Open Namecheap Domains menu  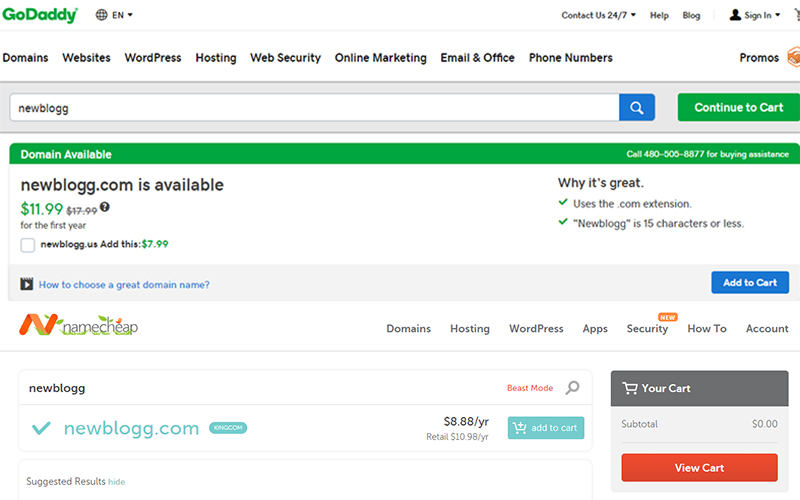tap(409, 329)
